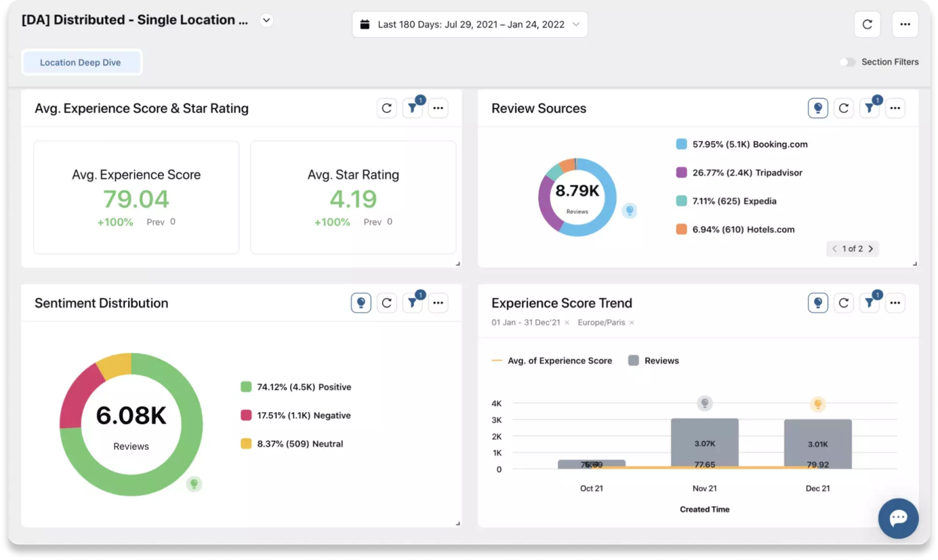
Task: Open filter on Sentiment Distribution widget
Action: (413, 303)
